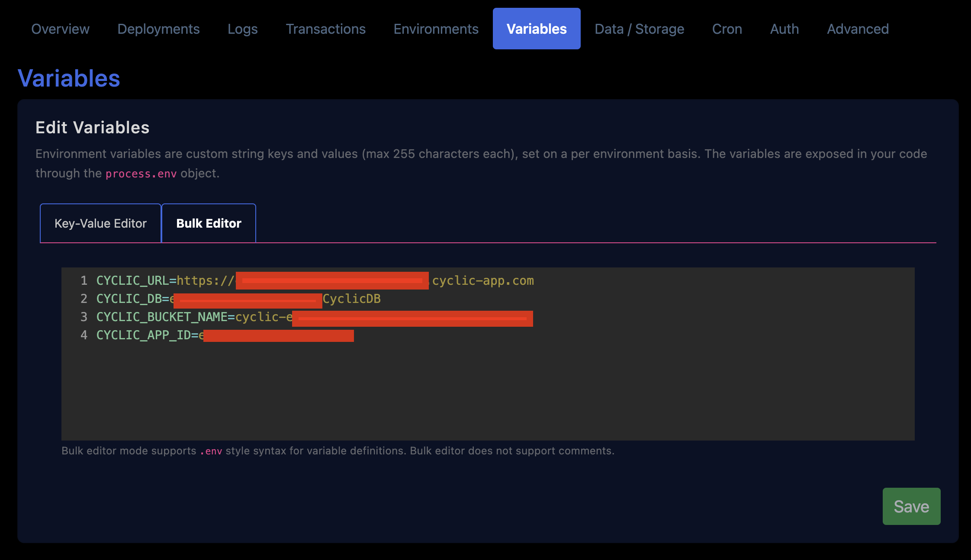Open the Data / Storage tab
Screen dimensions: 971x560
click(x=639, y=29)
